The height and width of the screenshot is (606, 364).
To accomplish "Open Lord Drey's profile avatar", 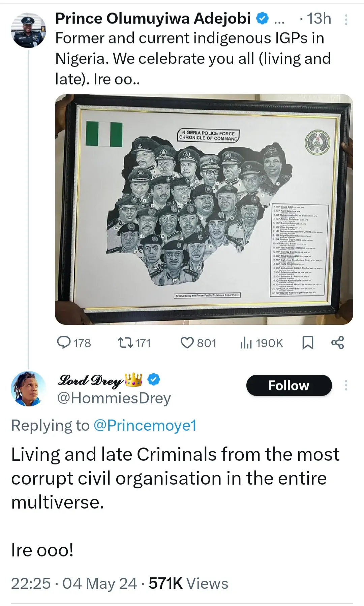I will coord(28,388).
